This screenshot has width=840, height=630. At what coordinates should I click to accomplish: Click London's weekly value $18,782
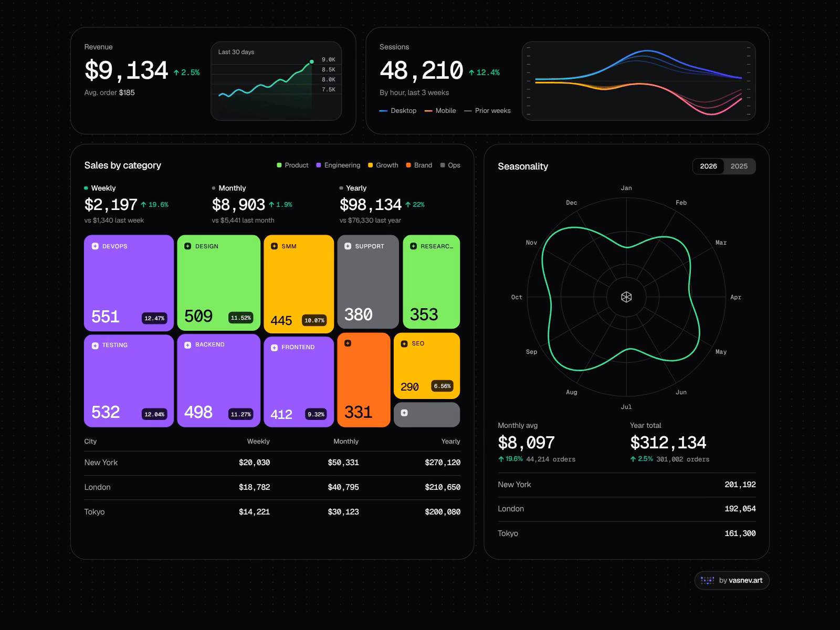tap(255, 487)
